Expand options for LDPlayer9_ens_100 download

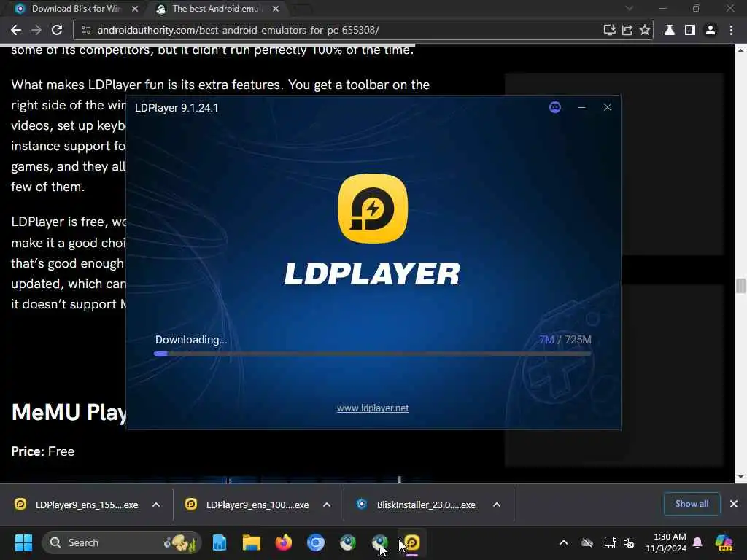coord(326,505)
